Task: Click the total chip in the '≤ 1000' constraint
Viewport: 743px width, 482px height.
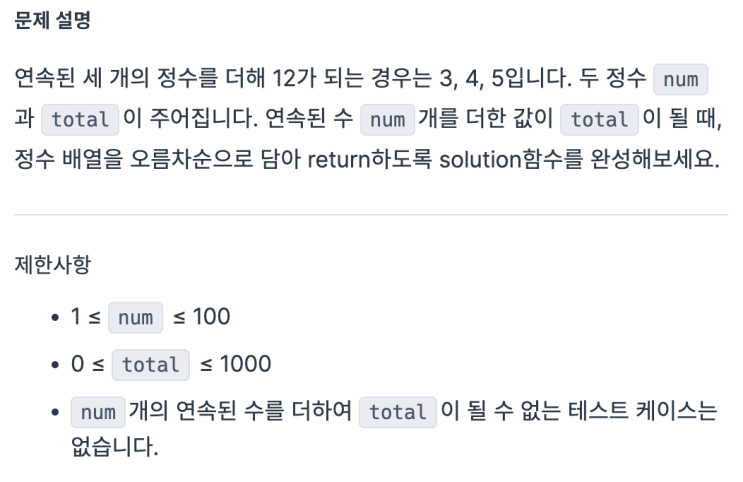Action: [151, 365]
